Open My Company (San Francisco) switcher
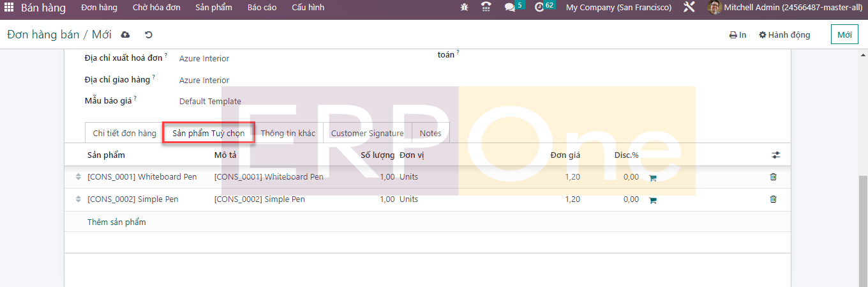868x287 pixels. [x=618, y=8]
